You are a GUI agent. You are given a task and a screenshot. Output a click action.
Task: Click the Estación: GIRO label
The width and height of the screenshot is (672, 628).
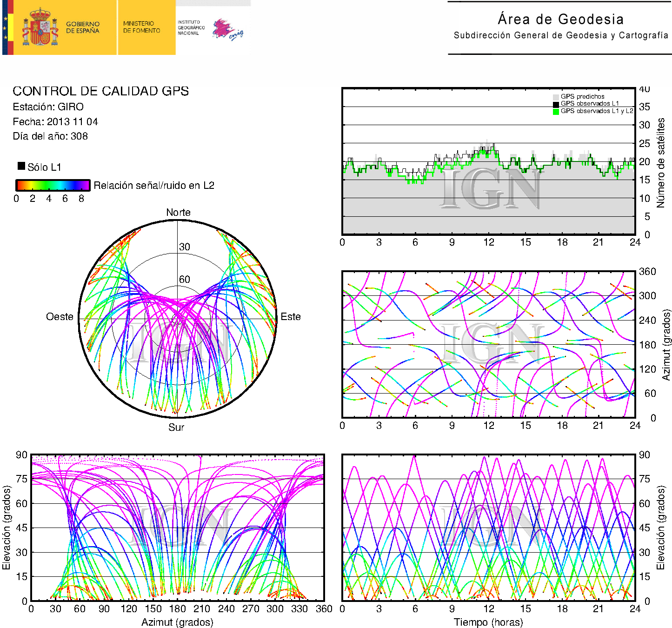tap(48, 107)
